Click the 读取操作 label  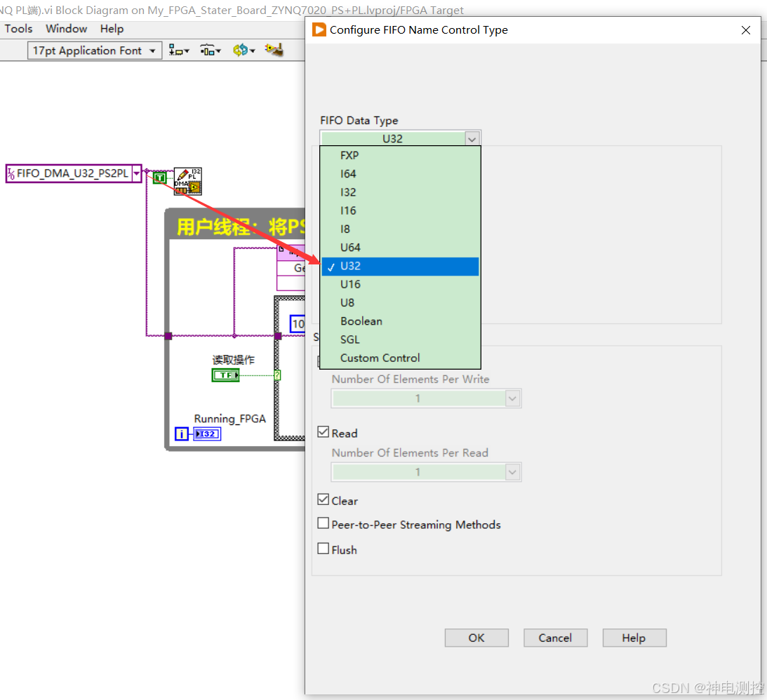point(234,361)
